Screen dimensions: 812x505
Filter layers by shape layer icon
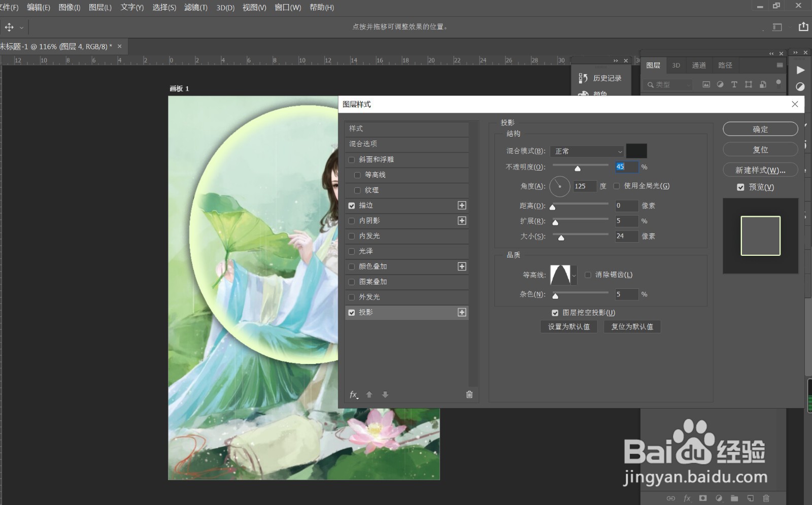[x=749, y=84]
